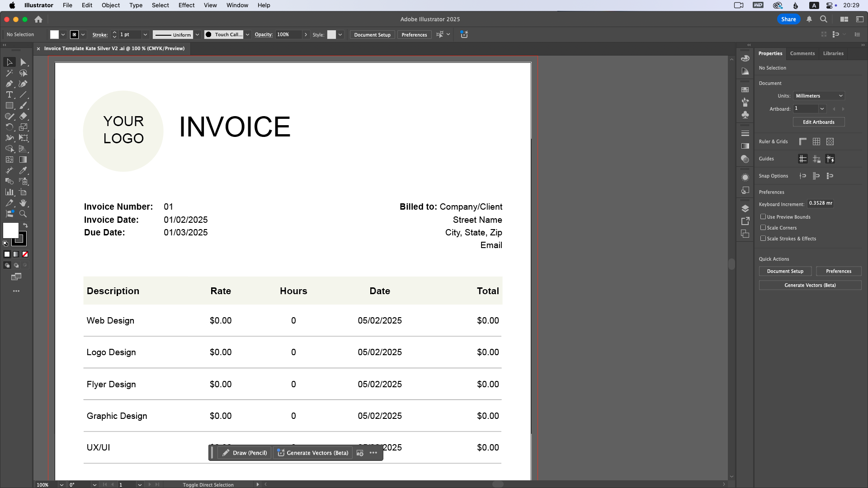Toggle Smart Guides icon
This screenshot has height=488, width=868.
830,159
